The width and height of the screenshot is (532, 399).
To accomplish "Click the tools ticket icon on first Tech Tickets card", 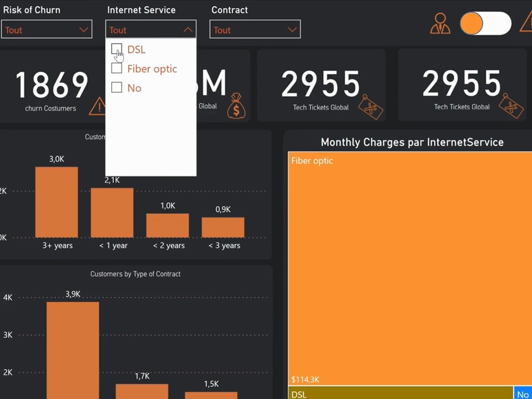I will coord(370,107).
